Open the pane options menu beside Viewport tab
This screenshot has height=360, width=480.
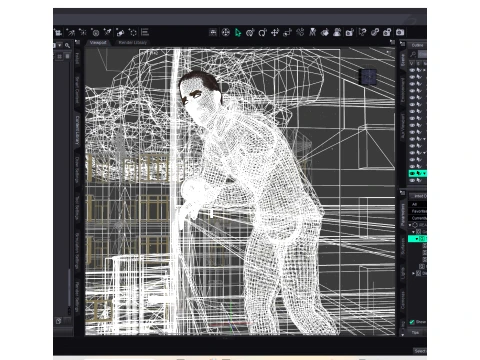(77, 42)
